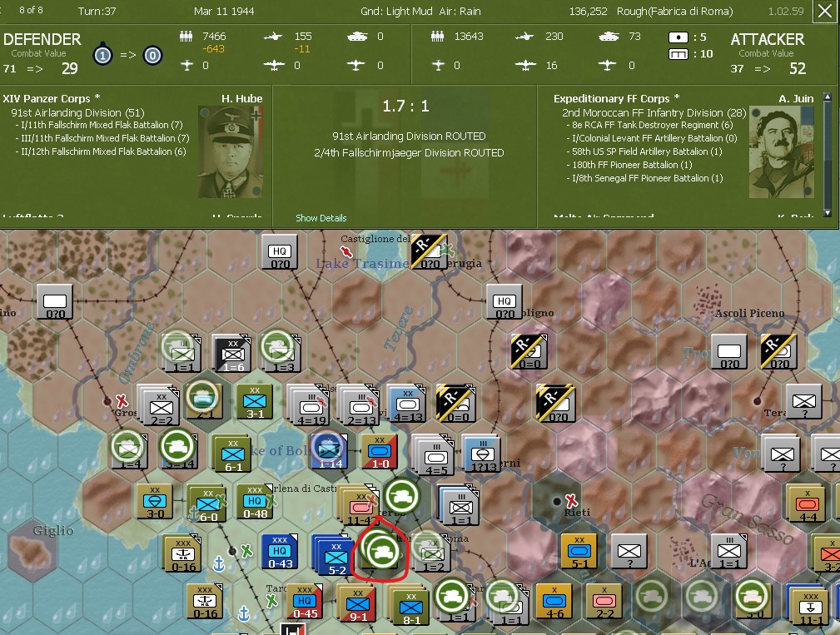Open Show Details for the battle
840x635 pixels.
[321, 218]
